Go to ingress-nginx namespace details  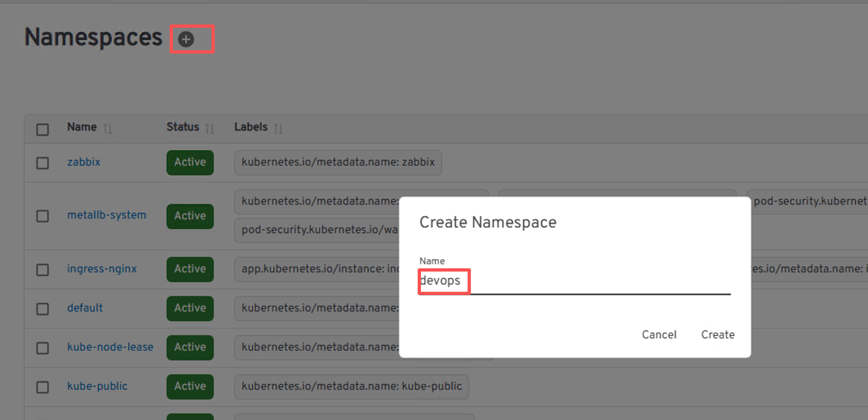point(102,269)
